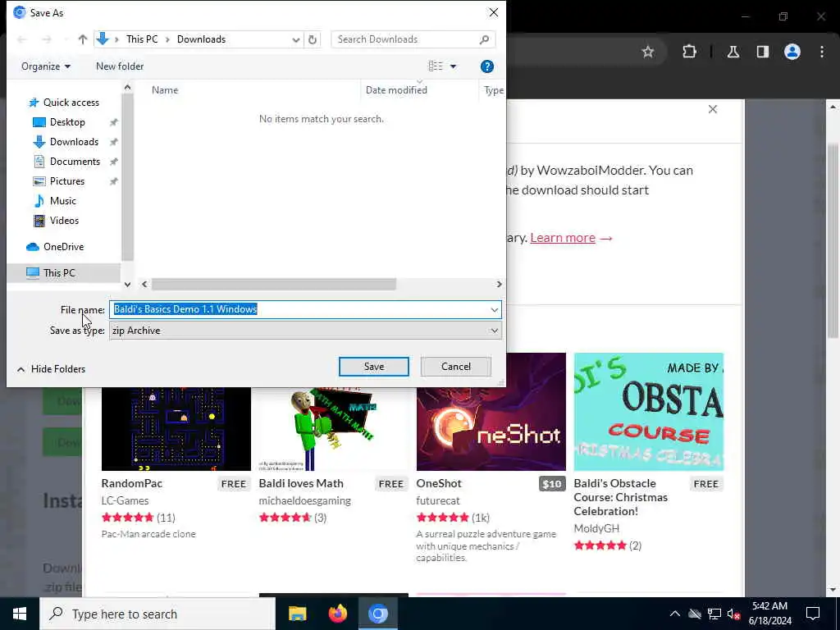Click Downloads in the address breadcrumb
Screen dimensions: 840x630
coord(202,39)
